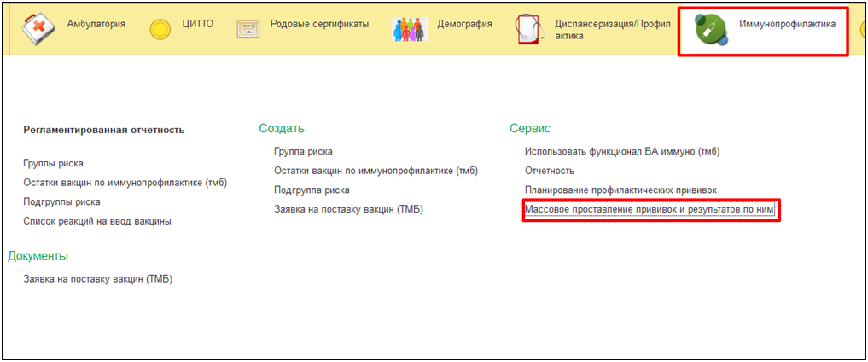Viewport: 868px width, 362px height.
Task: Click the Демография people icon
Action: (410, 30)
